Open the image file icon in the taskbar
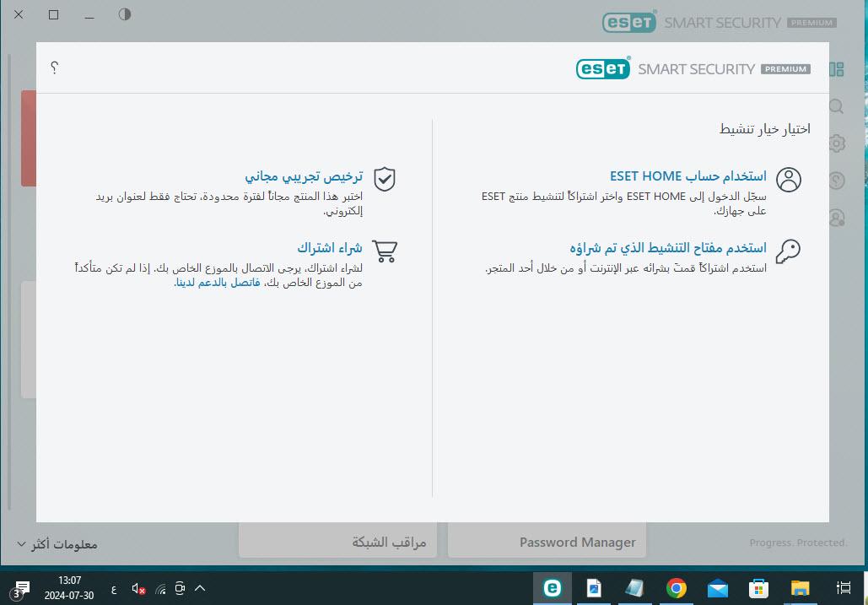Image resolution: width=868 pixels, height=605 pixels. 594,588
